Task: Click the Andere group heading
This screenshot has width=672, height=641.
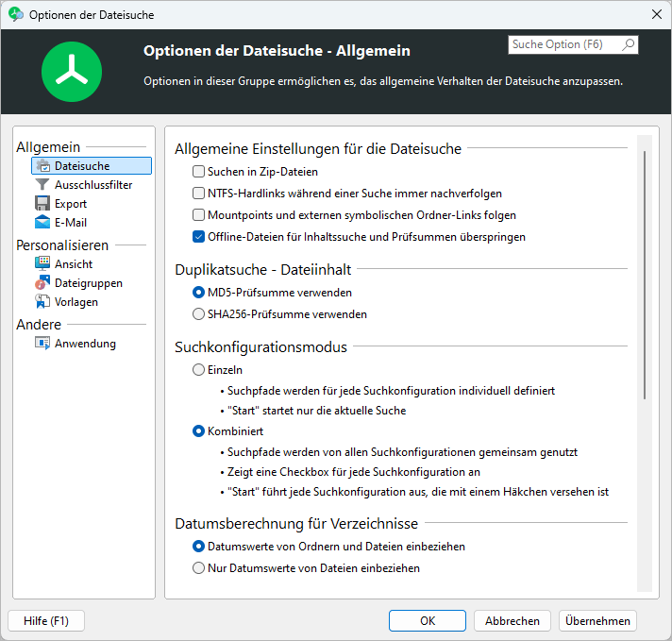Action: 39,325
